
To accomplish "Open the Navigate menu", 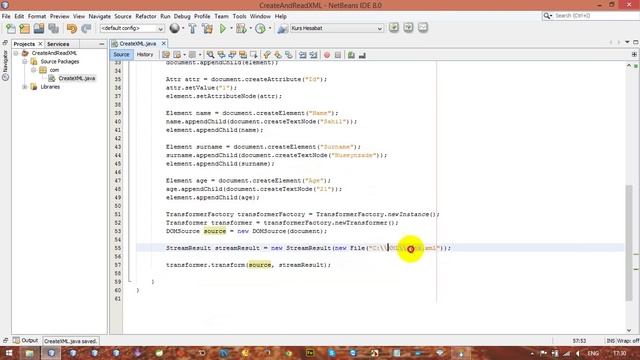I will (100, 16).
